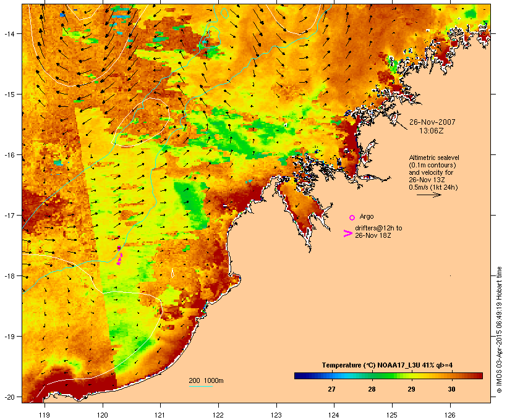
Task: Click the '29' color bar tick label
Action: pyautogui.click(x=411, y=389)
